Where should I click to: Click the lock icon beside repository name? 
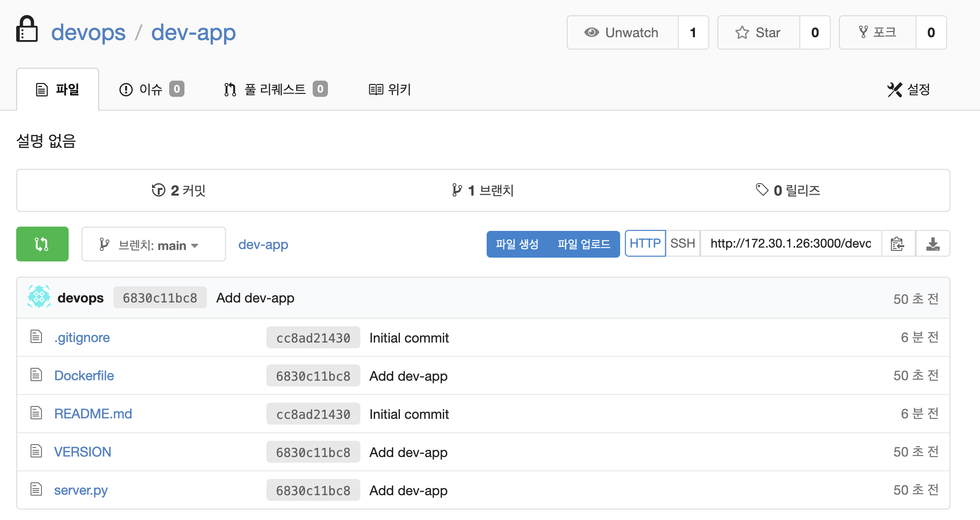pyautogui.click(x=27, y=30)
